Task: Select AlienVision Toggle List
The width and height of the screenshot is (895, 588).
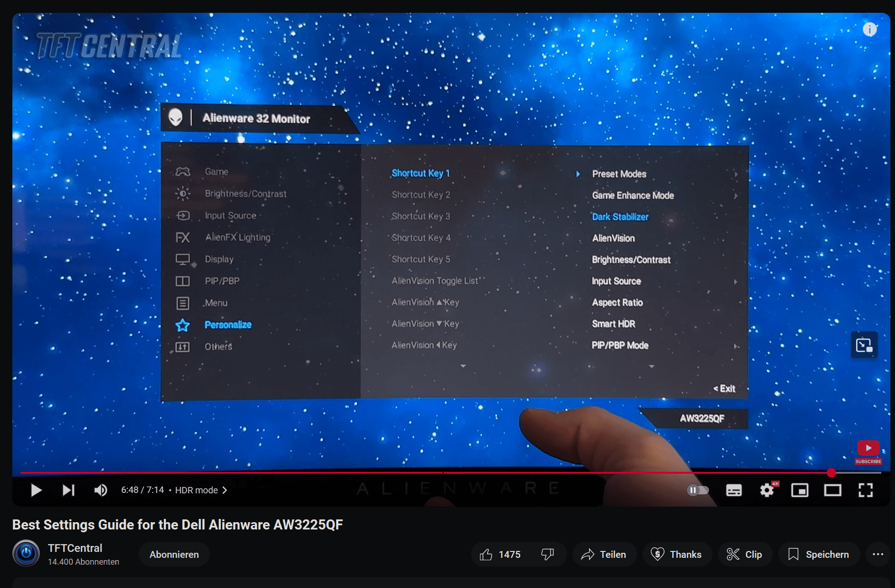Action: pos(435,281)
